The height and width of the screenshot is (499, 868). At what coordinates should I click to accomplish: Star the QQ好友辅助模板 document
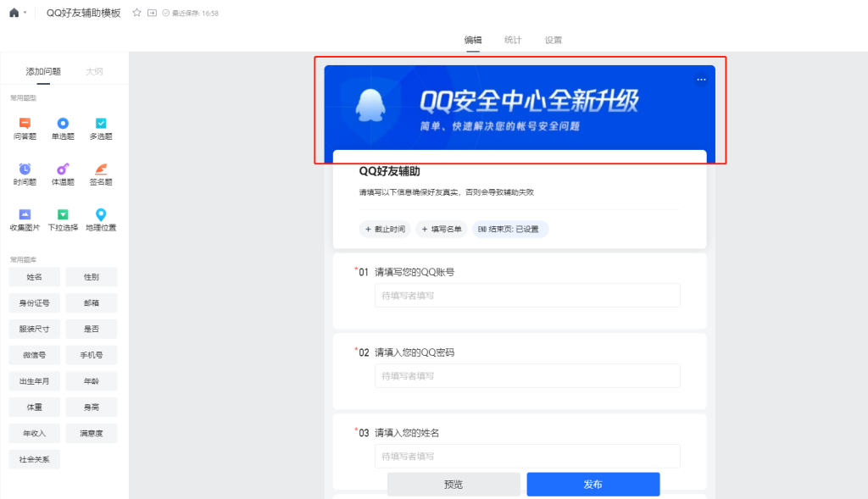(x=136, y=13)
